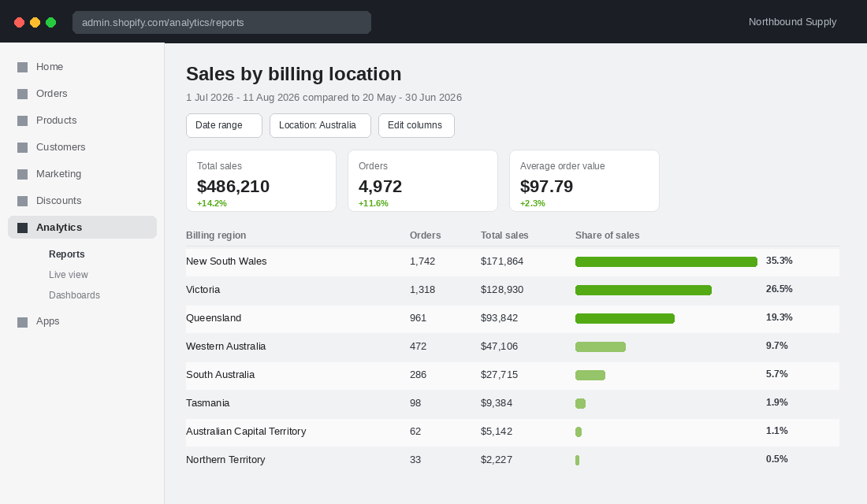Open the Products section label

[x=57, y=120]
